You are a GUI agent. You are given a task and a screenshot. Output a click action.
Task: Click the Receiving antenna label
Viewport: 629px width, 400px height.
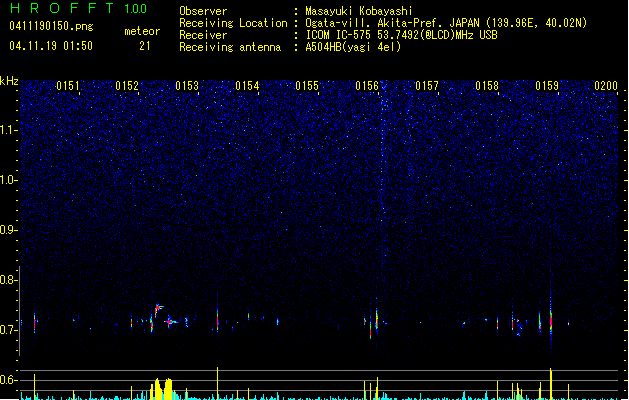[230, 47]
